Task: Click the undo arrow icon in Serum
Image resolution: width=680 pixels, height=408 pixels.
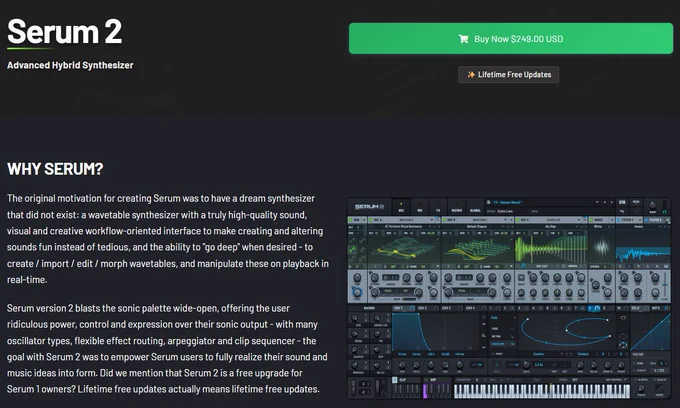Action: (622, 211)
